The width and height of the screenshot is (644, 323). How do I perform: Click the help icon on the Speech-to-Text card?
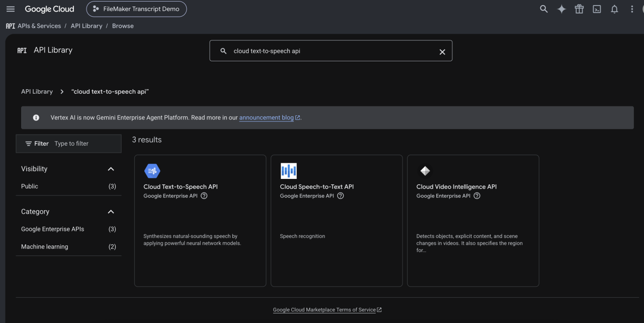[340, 196]
